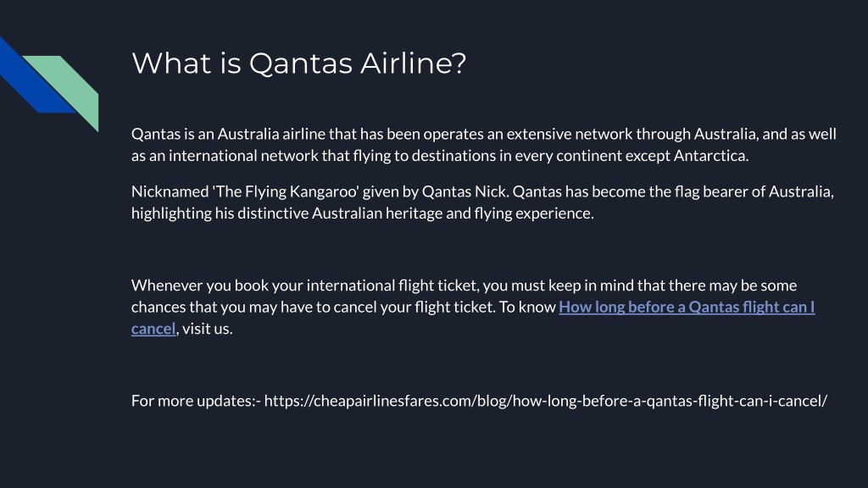Click the word 'Antarctica' in the first paragraph
This screenshot has height=488, width=868.
[x=711, y=156]
